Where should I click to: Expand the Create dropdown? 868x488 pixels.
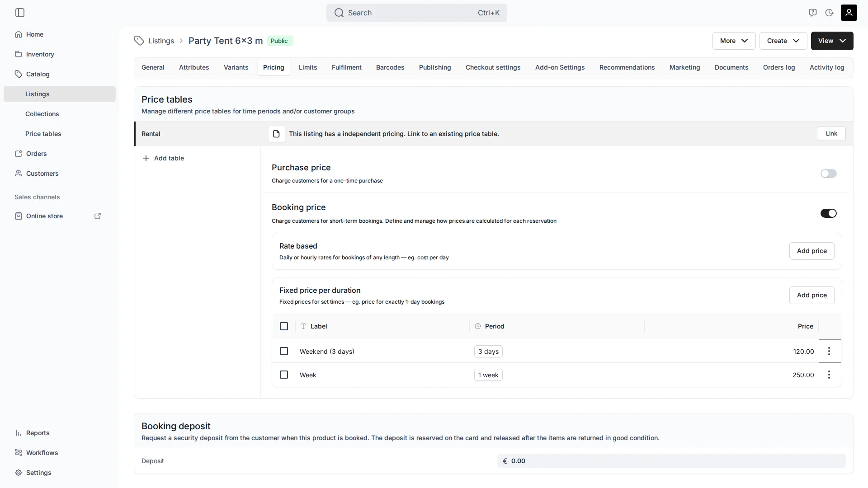pyautogui.click(x=783, y=41)
